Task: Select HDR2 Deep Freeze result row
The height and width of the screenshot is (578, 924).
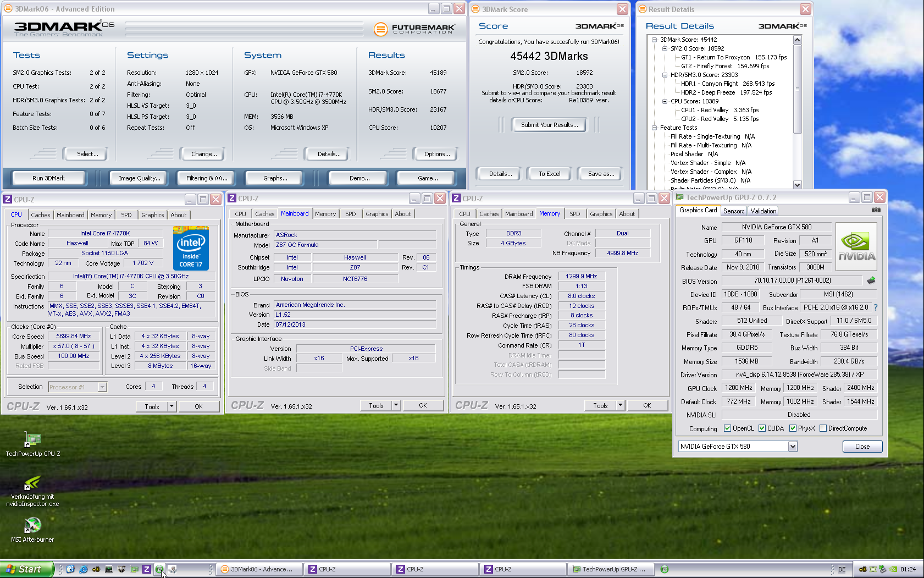Action: click(x=726, y=92)
